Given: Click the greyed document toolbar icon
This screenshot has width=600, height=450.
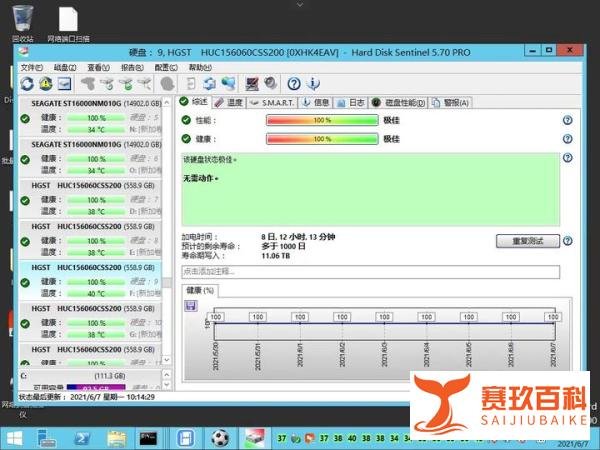Looking at the screenshot, I should 191,83.
